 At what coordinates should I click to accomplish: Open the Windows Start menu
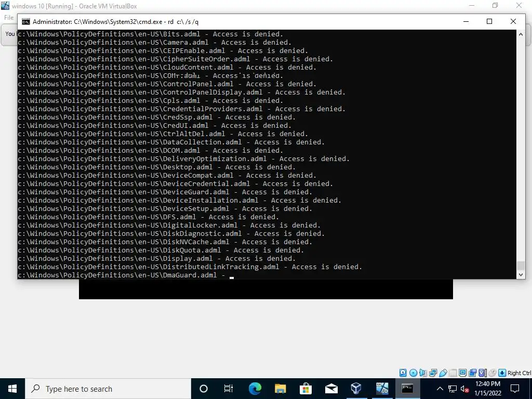(x=12, y=389)
